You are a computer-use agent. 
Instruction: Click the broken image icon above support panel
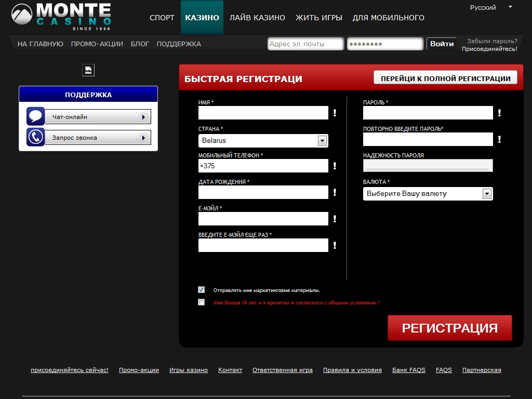point(88,70)
